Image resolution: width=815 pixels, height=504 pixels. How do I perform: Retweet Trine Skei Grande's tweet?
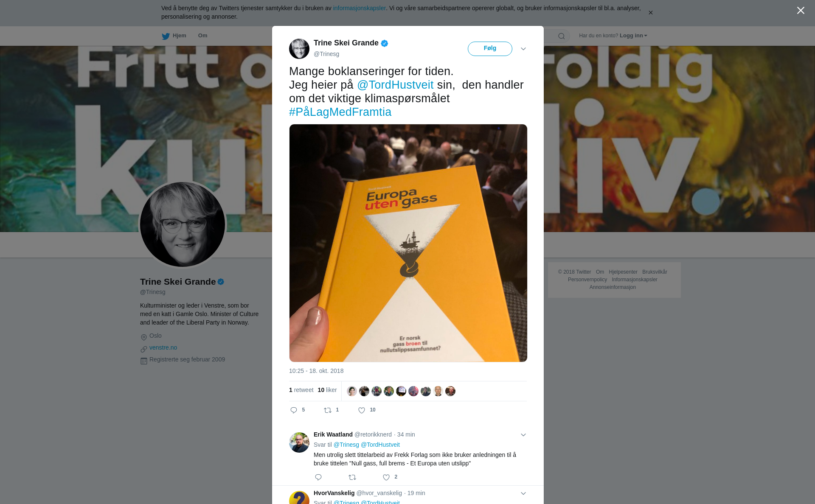(328, 410)
